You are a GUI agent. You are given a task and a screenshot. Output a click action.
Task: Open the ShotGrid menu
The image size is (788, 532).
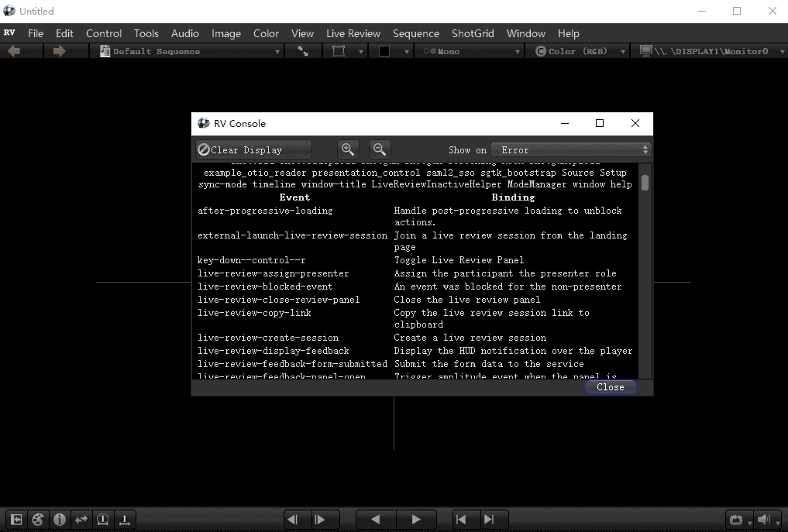[x=473, y=33]
